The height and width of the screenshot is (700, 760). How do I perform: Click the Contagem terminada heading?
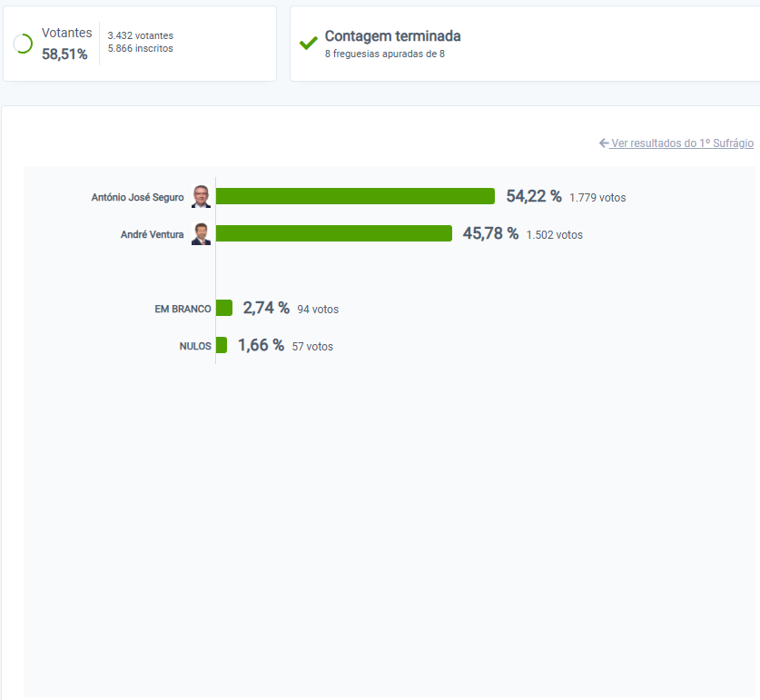pyautogui.click(x=392, y=36)
